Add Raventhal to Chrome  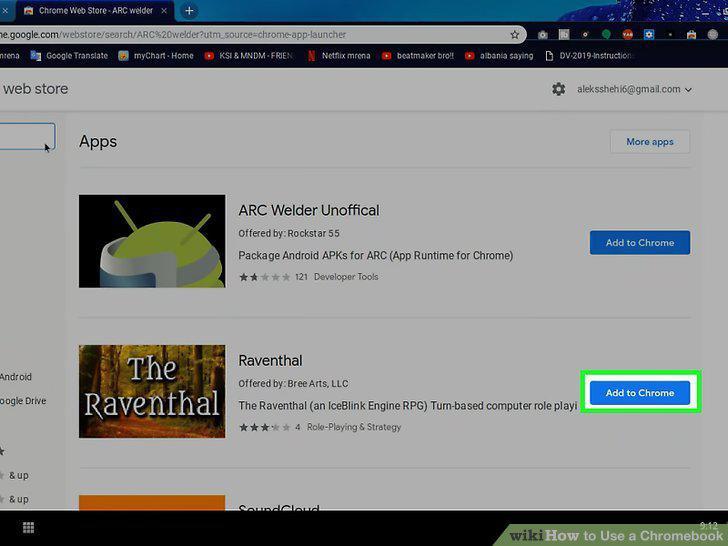tap(640, 393)
